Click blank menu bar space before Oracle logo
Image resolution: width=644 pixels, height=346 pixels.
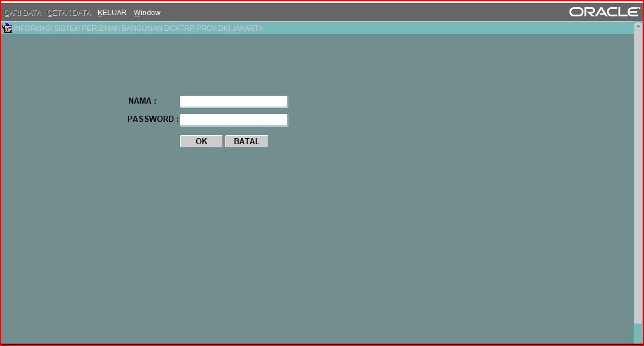click(363, 13)
